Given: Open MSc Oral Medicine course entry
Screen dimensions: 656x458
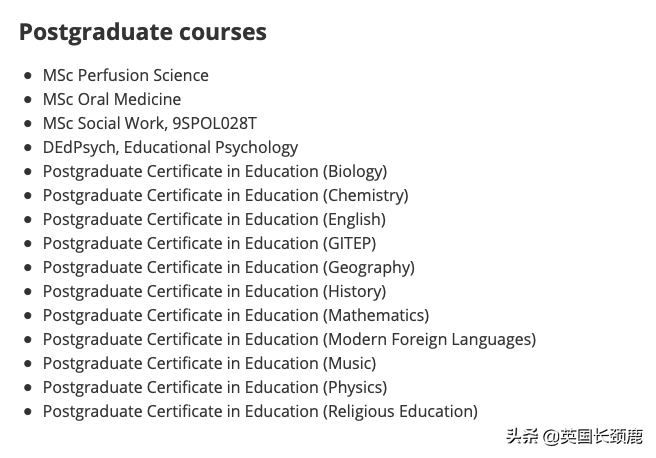Looking at the screenshot, I should tap(111, 99).
